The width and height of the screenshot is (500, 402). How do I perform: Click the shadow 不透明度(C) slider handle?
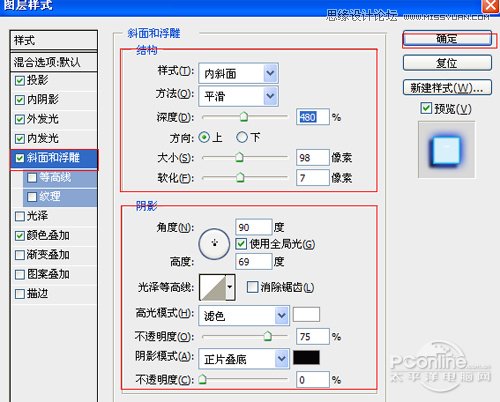[202, 379]
